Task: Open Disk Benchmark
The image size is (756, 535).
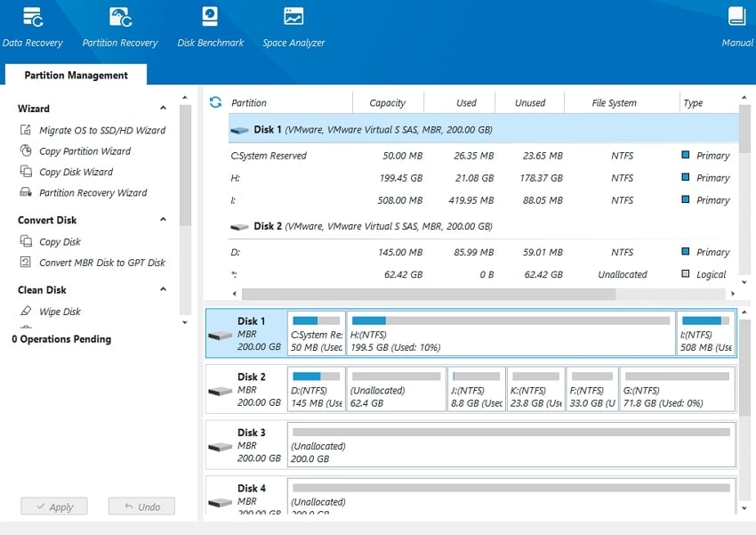Action: tap(210, 27)
